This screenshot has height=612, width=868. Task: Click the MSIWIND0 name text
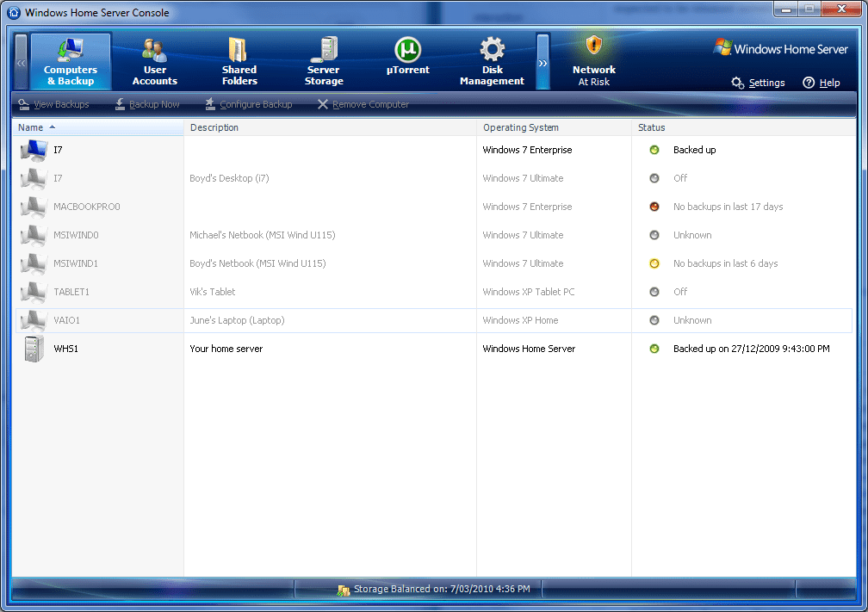click(x=76, y=235)
